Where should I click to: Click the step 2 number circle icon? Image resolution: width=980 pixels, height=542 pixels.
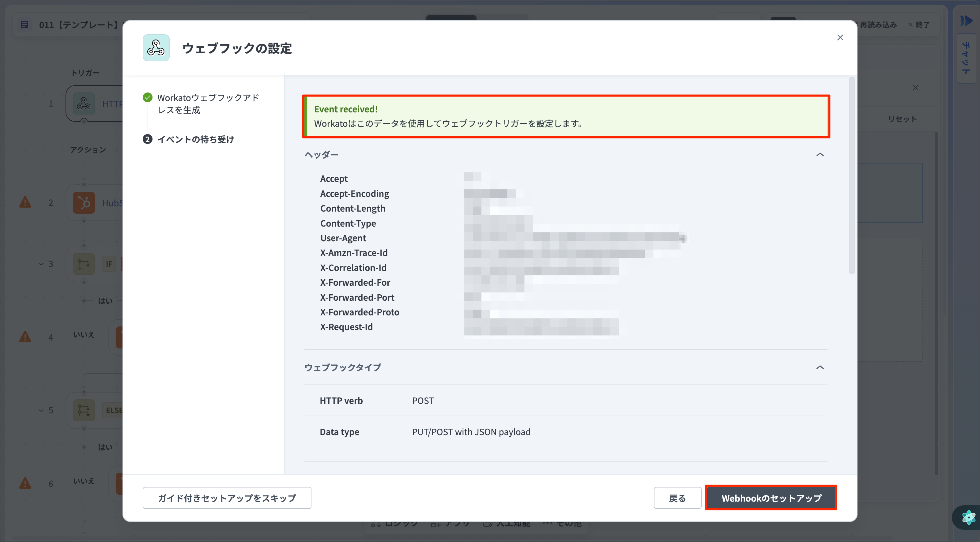click(148, 139)
